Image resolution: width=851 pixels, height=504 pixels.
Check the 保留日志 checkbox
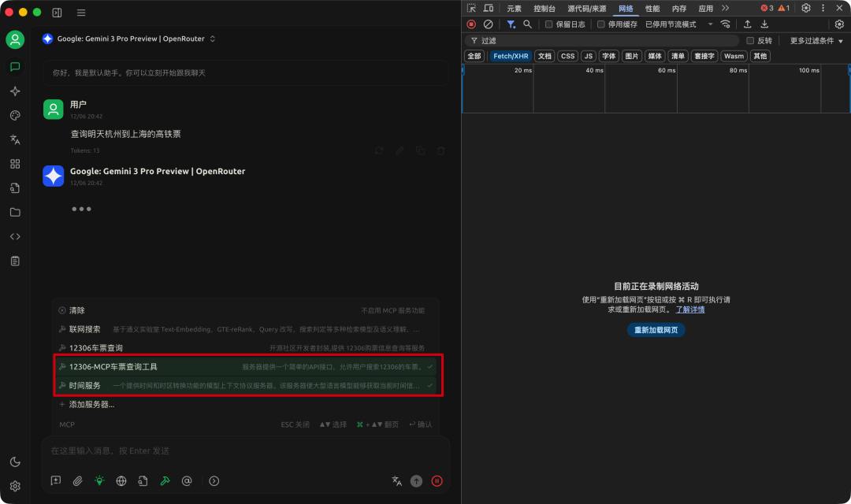tap(548, 24)
